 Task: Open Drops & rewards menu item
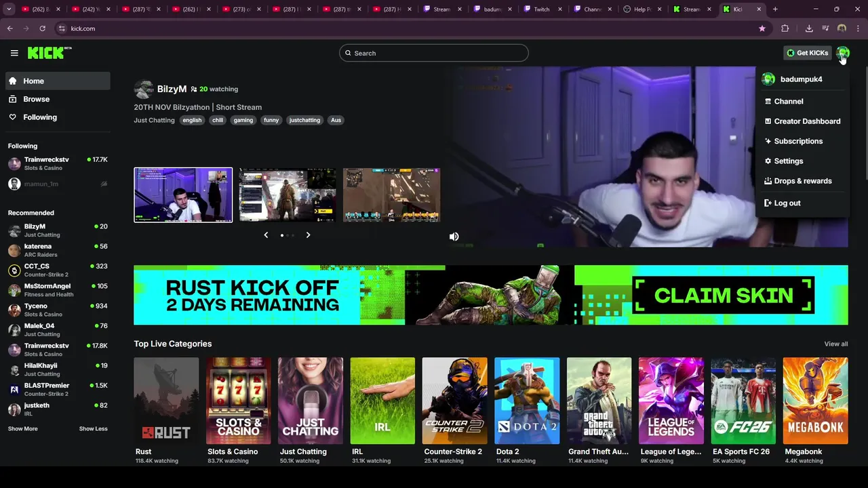point(802,181)
